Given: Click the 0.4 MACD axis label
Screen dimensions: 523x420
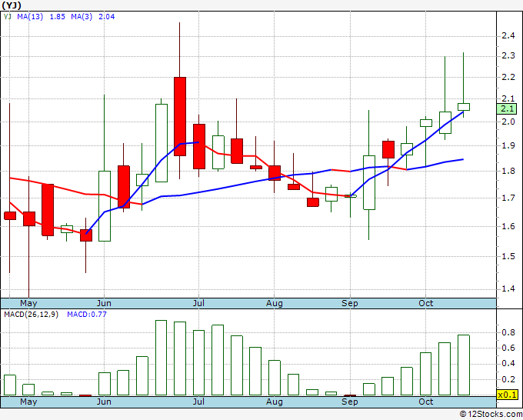Looking at the screenshot, I should pos(508,363).
